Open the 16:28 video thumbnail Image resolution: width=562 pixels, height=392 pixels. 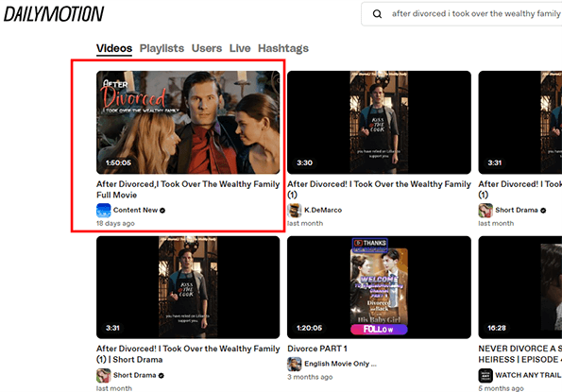coord(520,287)
